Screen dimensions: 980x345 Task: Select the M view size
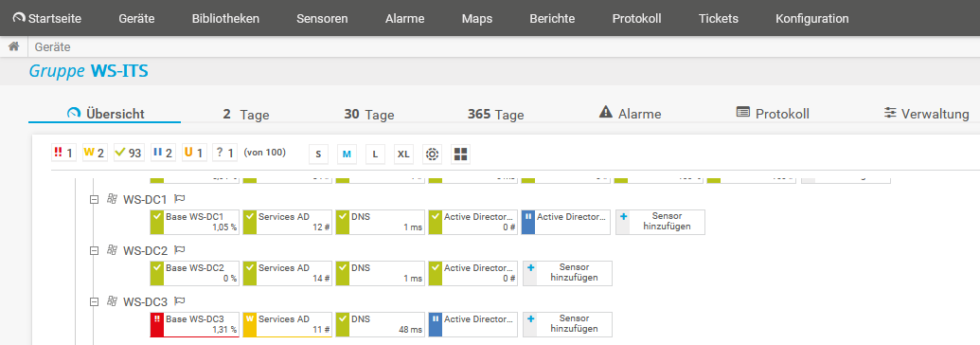pyautogui.click(x=347, y=154)
